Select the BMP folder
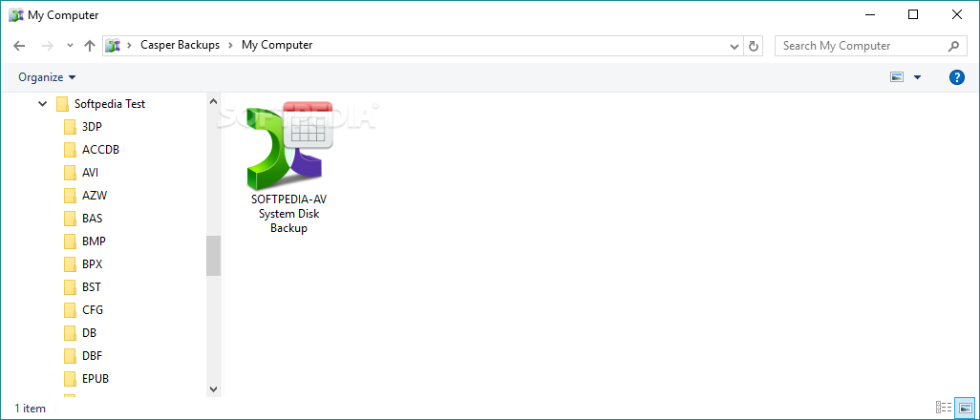The width and height of the screenshot is (980, 420). point(94,241)
